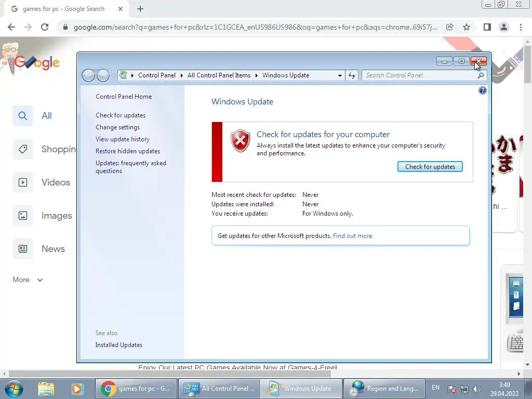The width and height of the screenshot is (532, 399).
Task: Go forward in the Control Panel window
Action: tap(103, 75)
